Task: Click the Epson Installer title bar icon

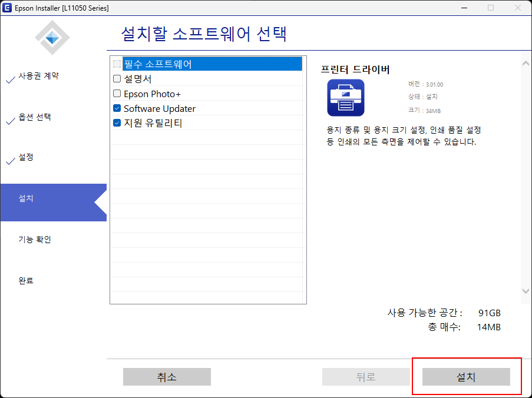Action: coord(7,8)
